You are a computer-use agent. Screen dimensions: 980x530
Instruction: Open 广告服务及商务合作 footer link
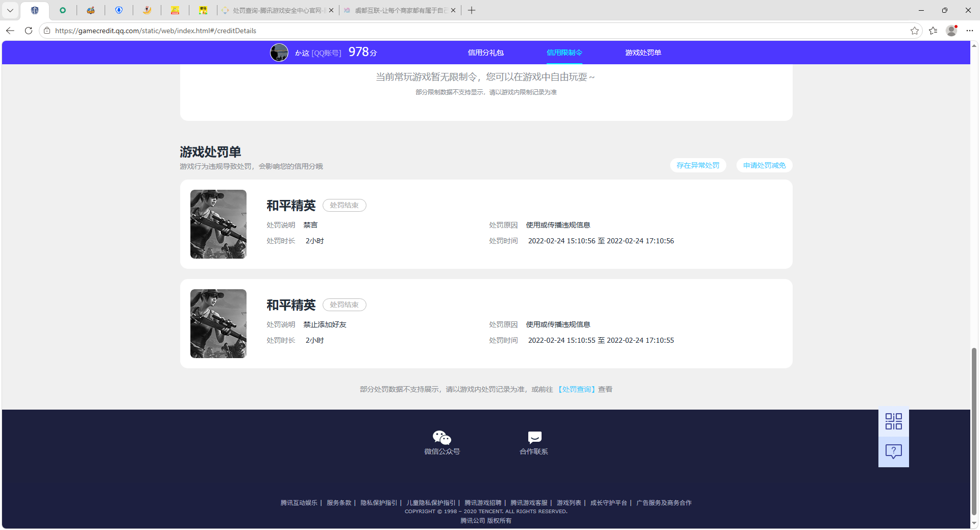tap(664, 503)
